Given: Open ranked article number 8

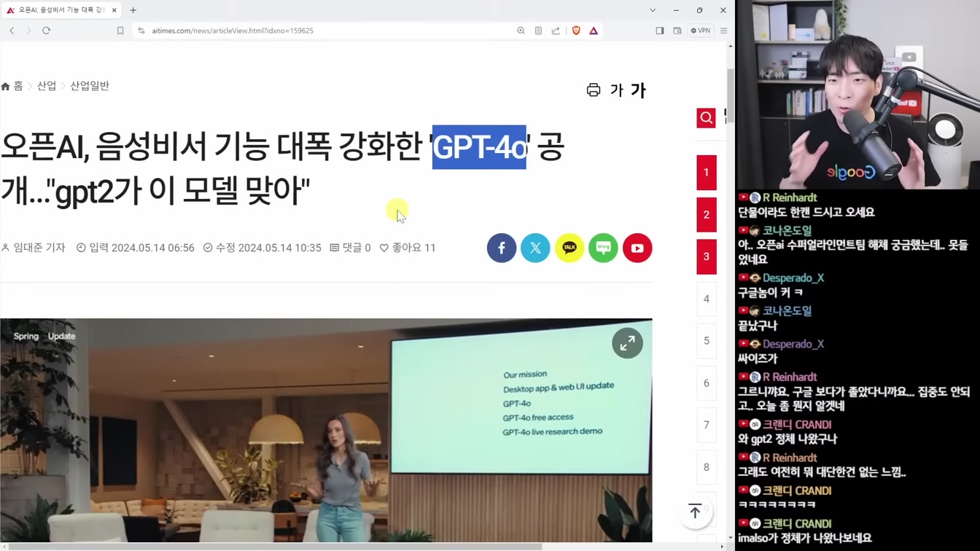Looking at the screenshot, I should point(706,467).
